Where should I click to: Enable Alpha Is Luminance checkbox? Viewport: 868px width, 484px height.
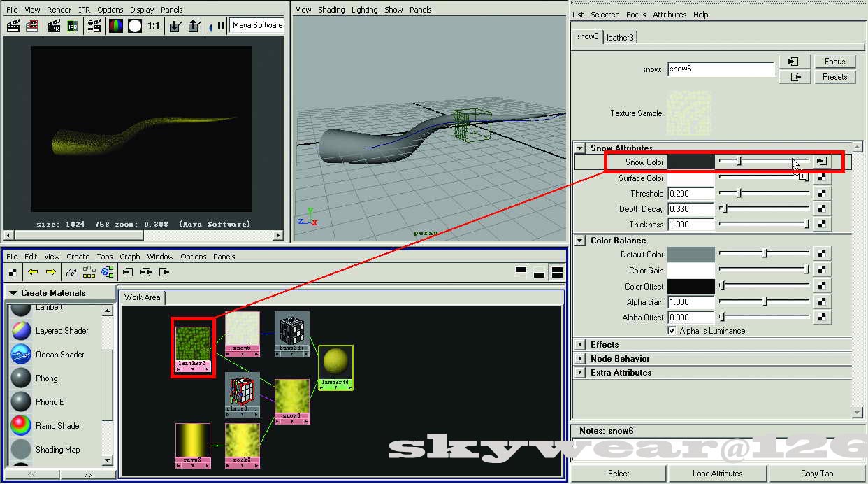(x=672, y=331)
